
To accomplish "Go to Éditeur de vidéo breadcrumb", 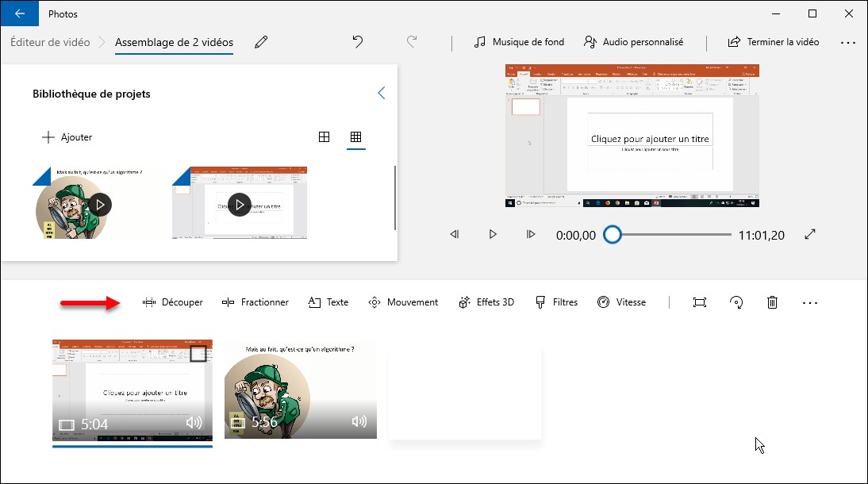I will pos(50,42).
